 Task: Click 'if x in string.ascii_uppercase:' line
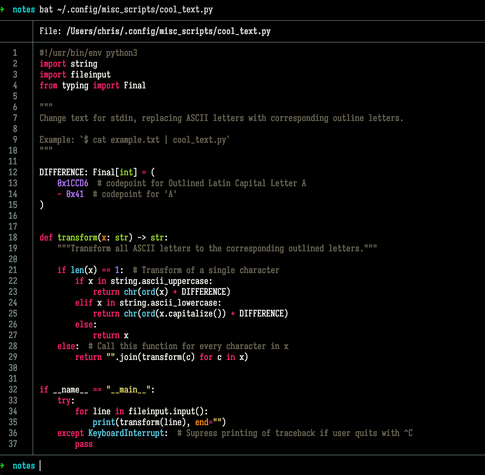click(144, 281)
